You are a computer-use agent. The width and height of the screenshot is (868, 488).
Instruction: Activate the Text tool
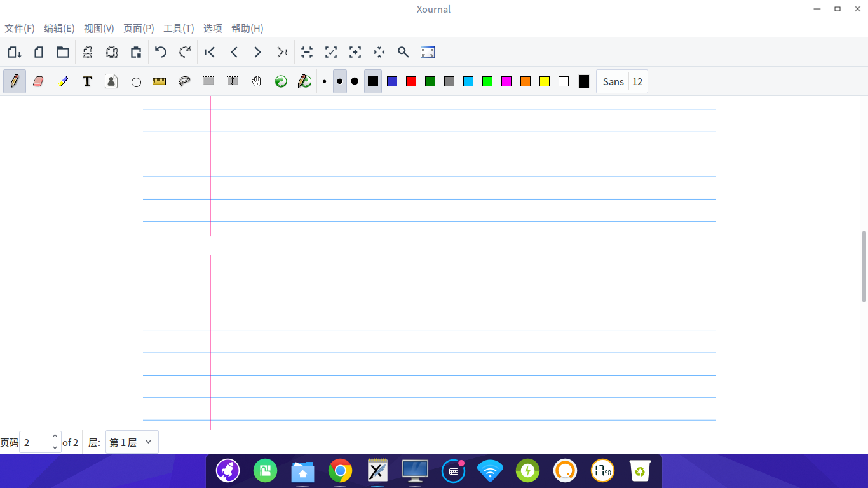pyautogui.click(x=87, y=81)
